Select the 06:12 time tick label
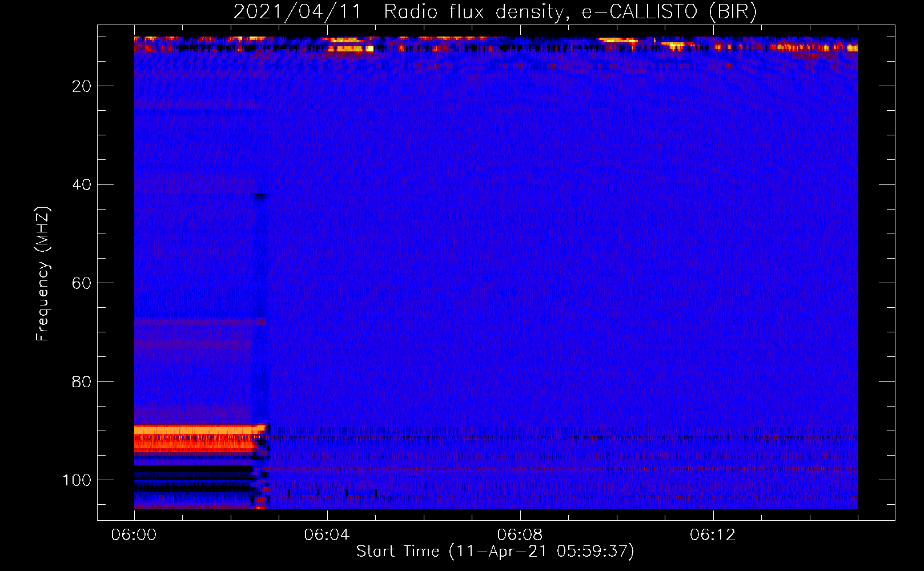This screenshot has width=924, height=571. coord(713,535)
